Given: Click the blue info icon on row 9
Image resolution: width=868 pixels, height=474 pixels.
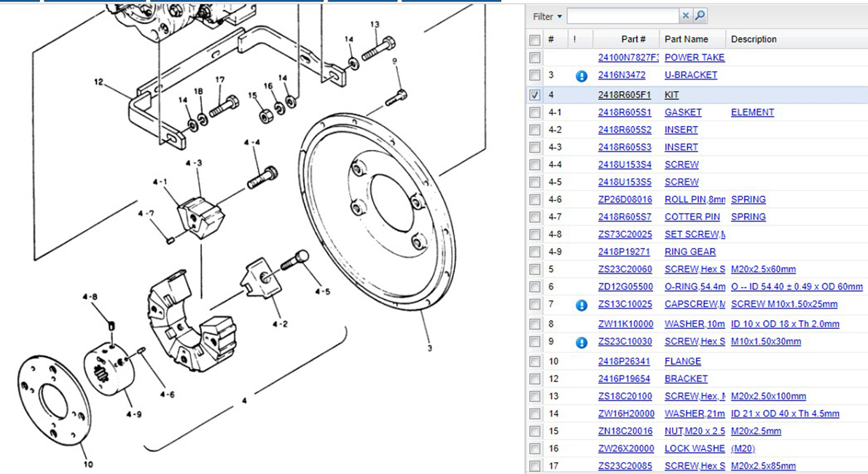Looking at the screenshot, I should (581, 342).
